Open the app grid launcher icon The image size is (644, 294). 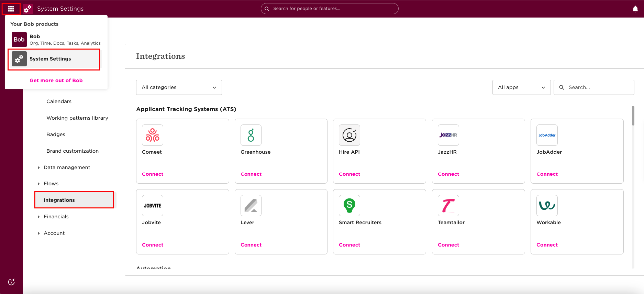[11, 9]
